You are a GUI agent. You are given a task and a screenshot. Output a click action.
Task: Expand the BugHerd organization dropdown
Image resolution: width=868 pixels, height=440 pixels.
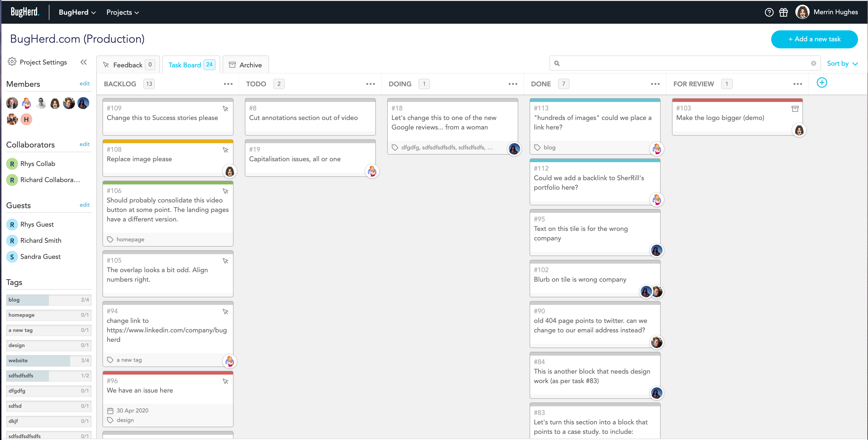[x=77, y=13]
